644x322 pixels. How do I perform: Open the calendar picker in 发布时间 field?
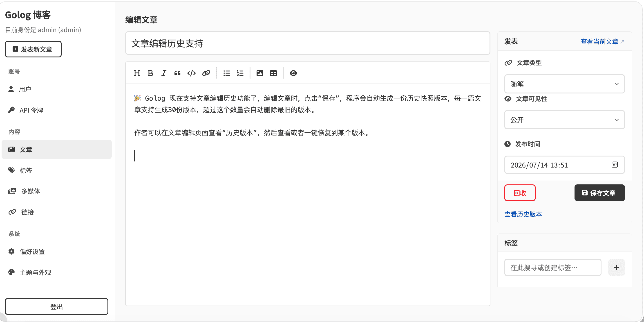[615, 165]
